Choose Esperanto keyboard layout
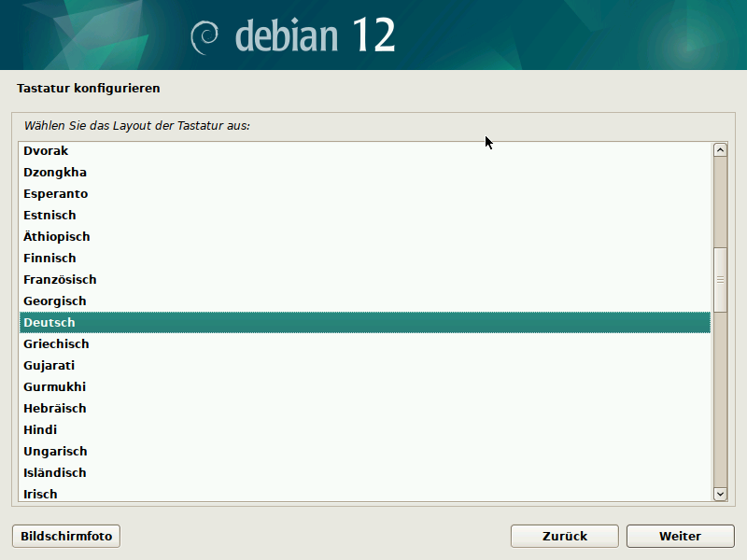Image resolution: width=747 pixels, height=560 pixels. 56,194
